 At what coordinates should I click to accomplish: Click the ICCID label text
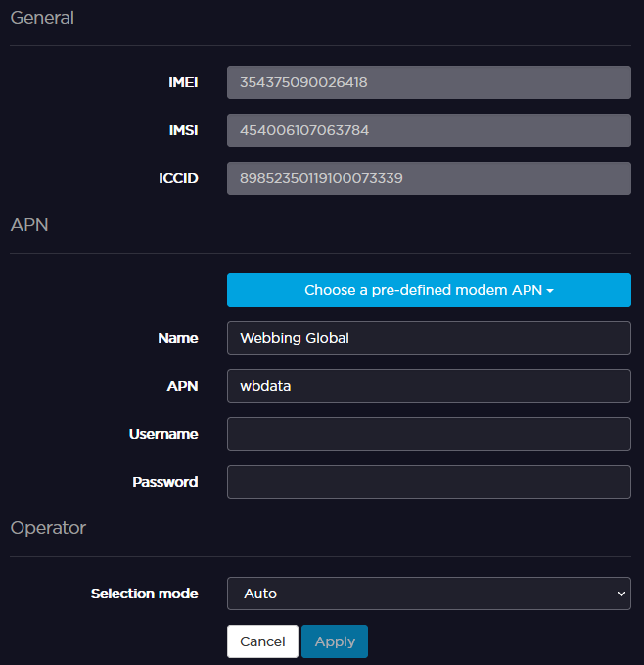[x=180, y=178]
